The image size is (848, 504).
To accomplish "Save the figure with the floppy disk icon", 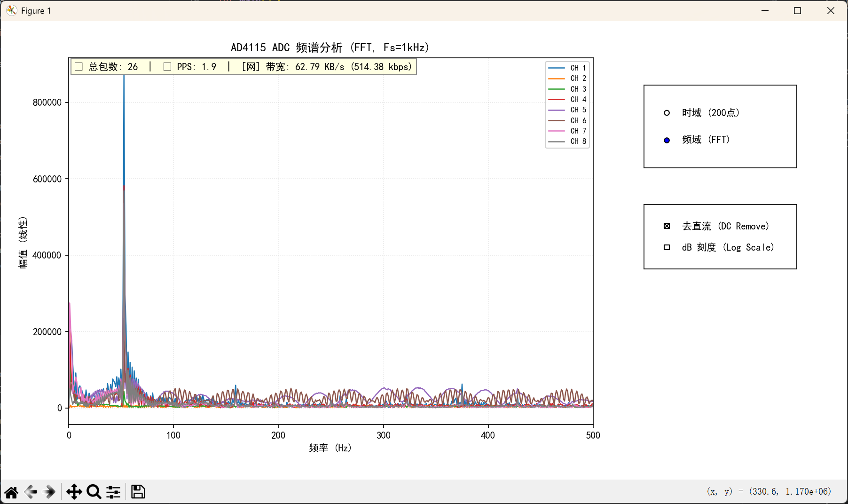I will click(138, 492).
